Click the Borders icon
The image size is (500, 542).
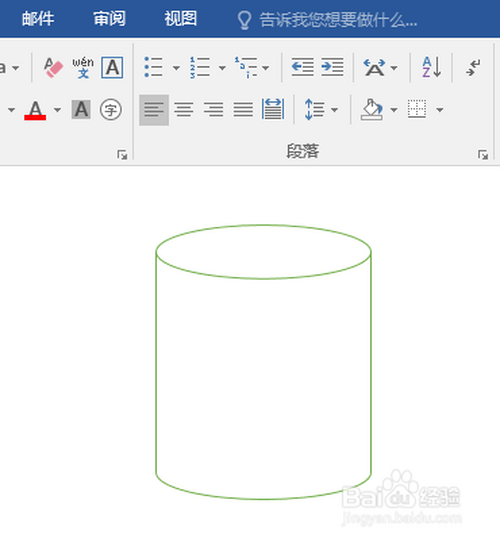click(x=417, y=109)
